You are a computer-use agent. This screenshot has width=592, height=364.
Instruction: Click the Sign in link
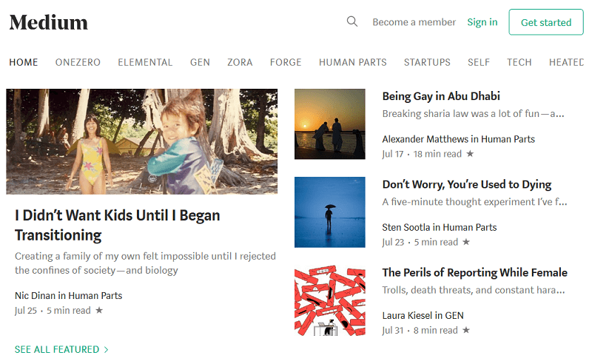[x=482, y=22]
